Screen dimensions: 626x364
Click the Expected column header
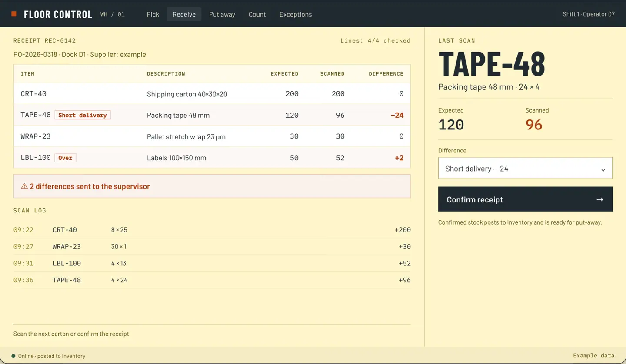[284, 74]
